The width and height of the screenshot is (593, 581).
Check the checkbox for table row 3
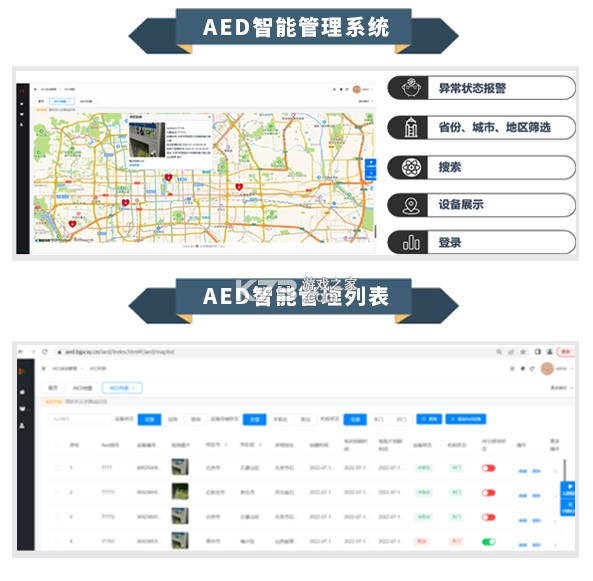click(58, 517)
